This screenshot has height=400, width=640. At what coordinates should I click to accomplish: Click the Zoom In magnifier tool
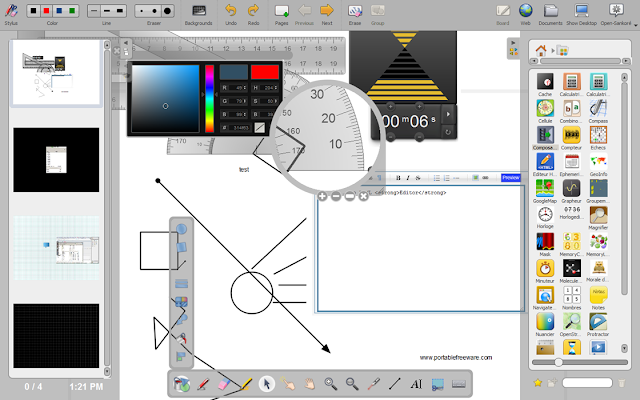pos(331,384)
